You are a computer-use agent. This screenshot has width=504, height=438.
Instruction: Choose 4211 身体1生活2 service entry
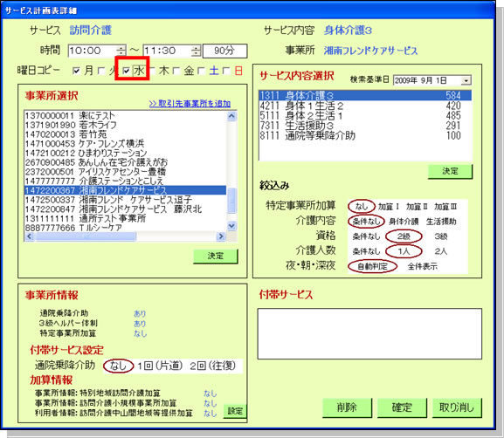365,106
